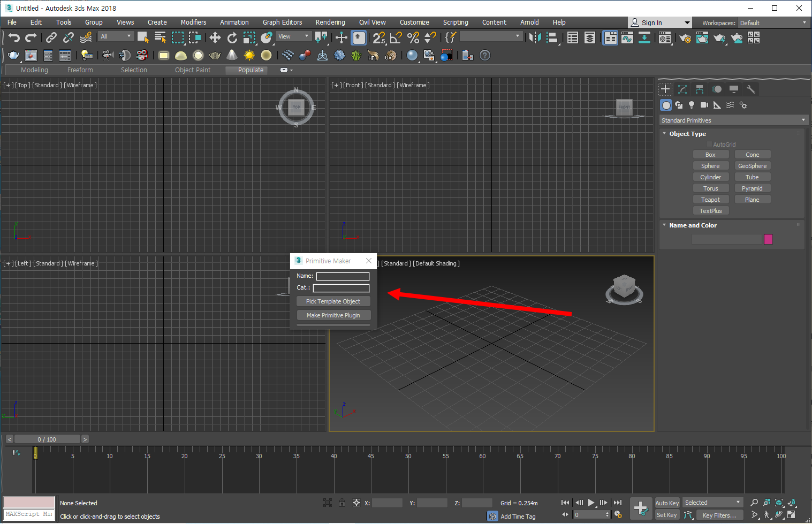Create a Box primitive
The width and height of the screenshot is (812, 524).
pos(710,155)
